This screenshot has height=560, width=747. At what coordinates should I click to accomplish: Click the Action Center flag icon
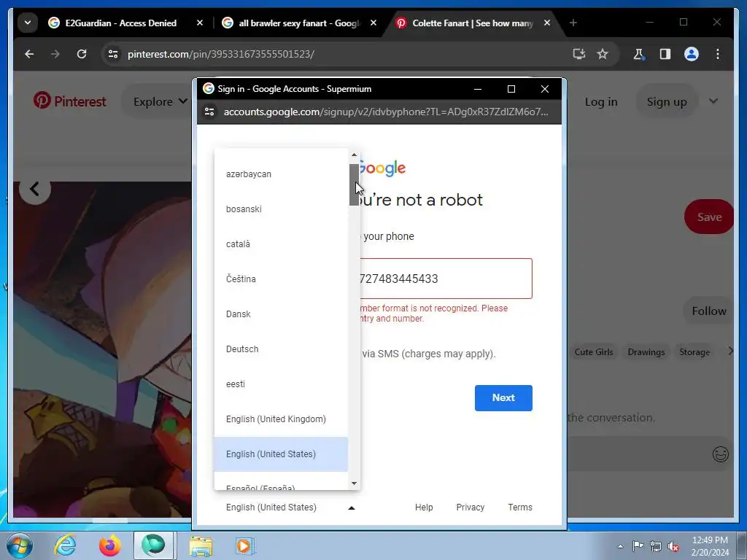tap(638, 546)
